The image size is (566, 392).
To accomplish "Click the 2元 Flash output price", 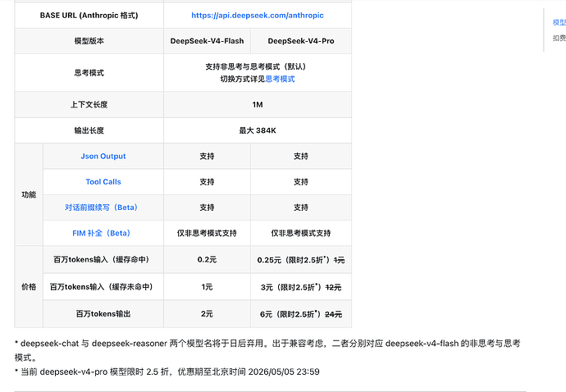I will [x=208, y=313].
